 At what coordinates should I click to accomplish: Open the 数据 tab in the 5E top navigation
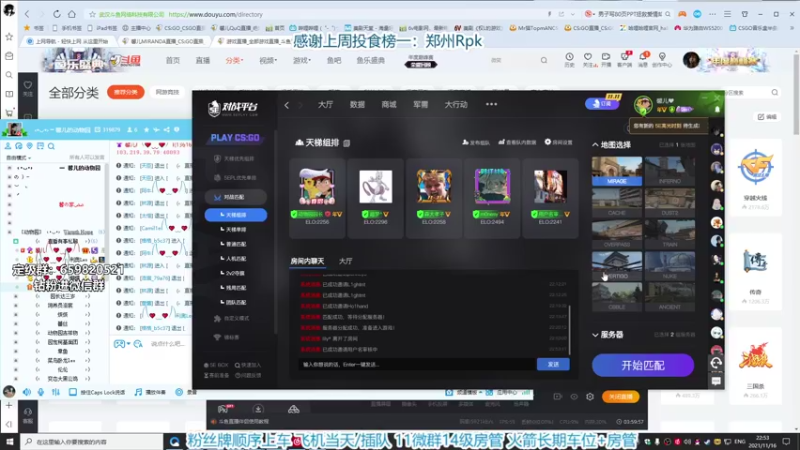click(357, 105)
